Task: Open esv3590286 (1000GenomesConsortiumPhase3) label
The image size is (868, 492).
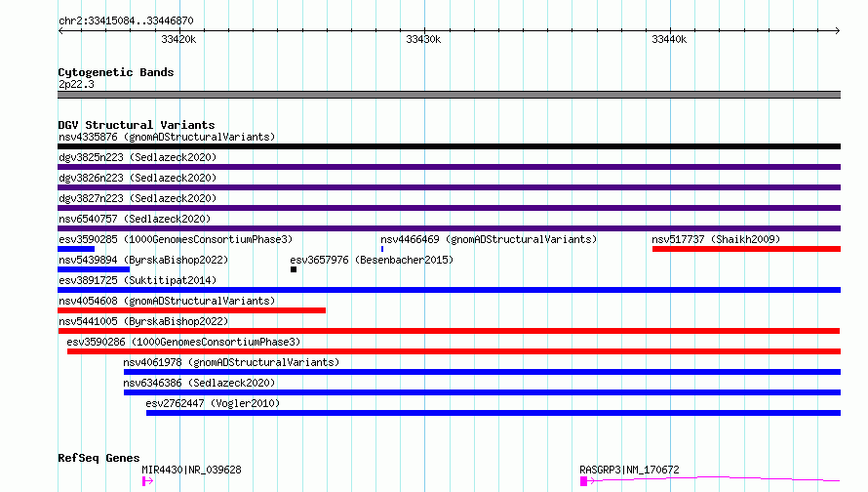Action: point(183,342)
